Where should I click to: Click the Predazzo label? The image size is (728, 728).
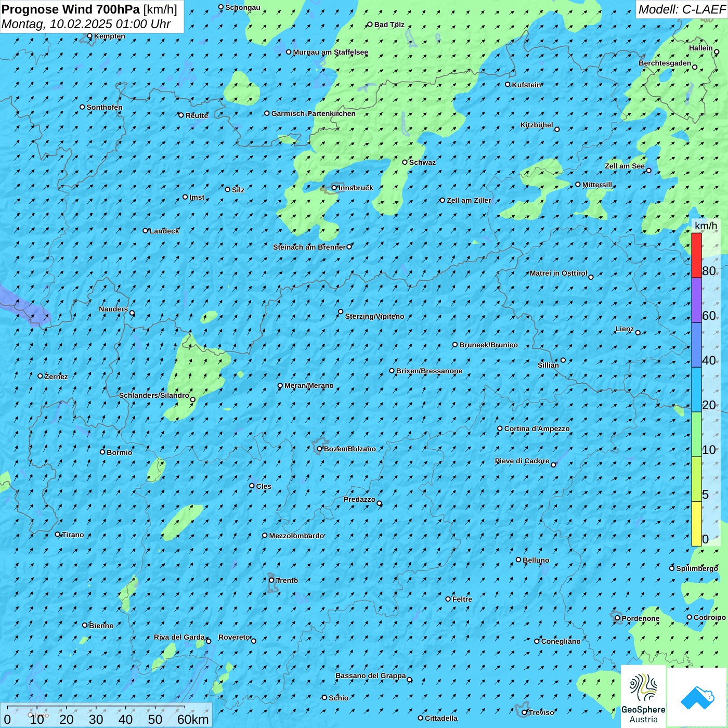(x=359, y=499)
